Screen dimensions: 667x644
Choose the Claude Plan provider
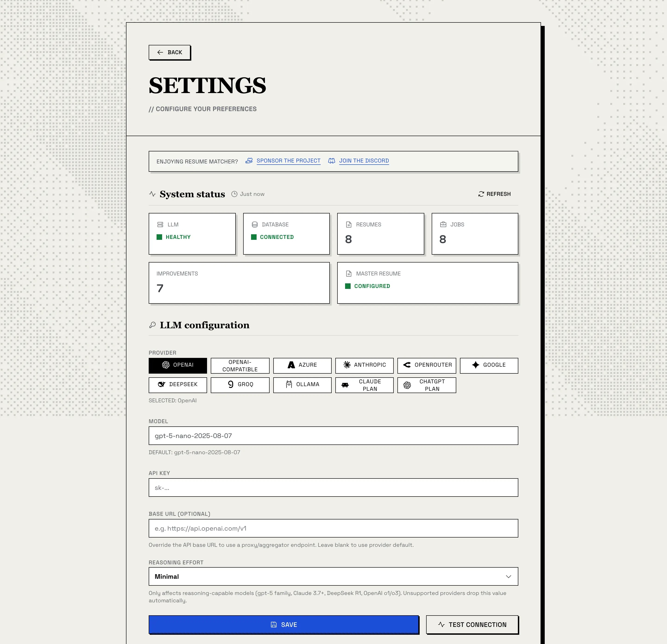click(365, 385)
